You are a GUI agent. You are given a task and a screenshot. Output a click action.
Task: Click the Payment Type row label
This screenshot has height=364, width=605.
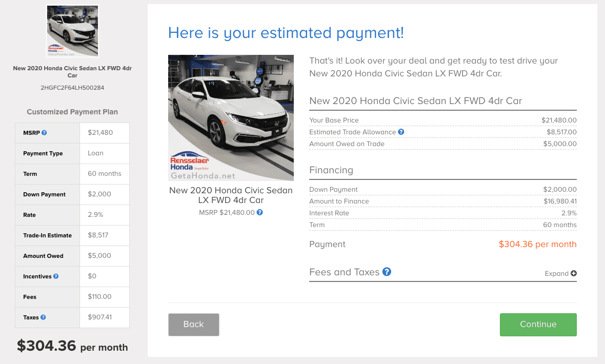coord(43,154)
